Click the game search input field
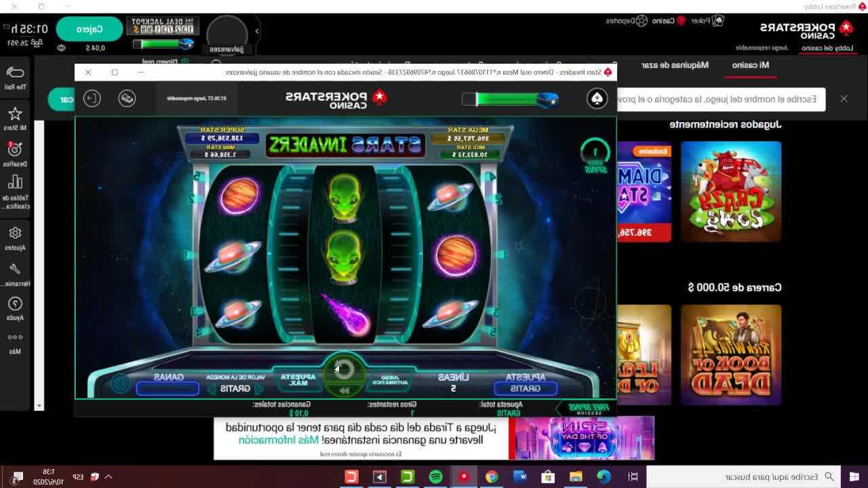This screenshot has width=868, height=488. 721,99
